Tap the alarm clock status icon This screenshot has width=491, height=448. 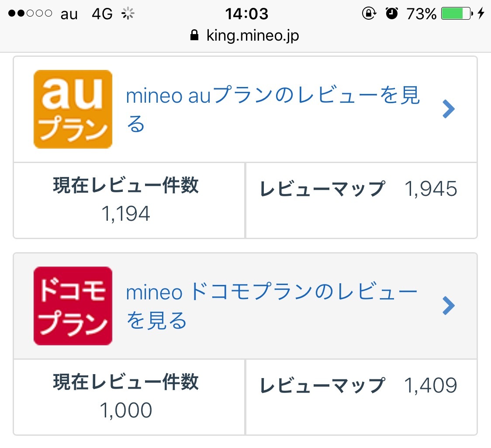click(x=392, y=14)
